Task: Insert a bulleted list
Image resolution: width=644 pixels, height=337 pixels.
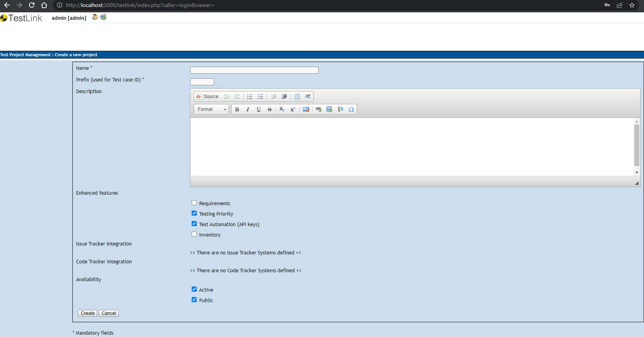Action: (x=261, y=97)
